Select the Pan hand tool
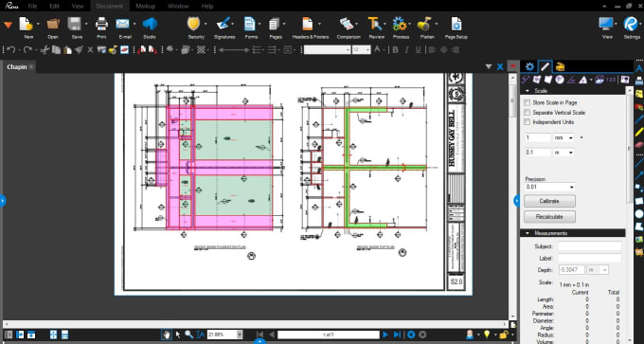The height and width of the screenshot is (344, 644). coord(167,335)
